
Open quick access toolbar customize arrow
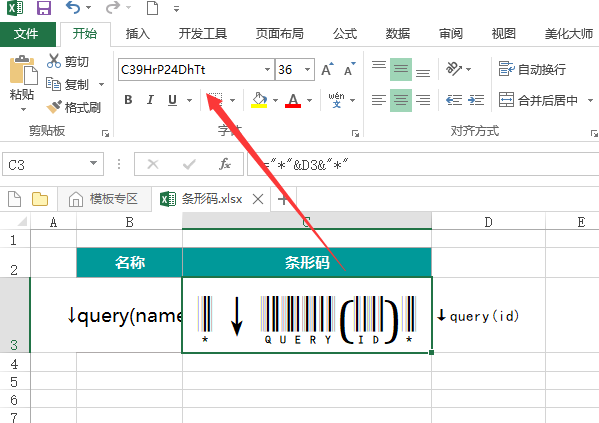pos(176,8)
